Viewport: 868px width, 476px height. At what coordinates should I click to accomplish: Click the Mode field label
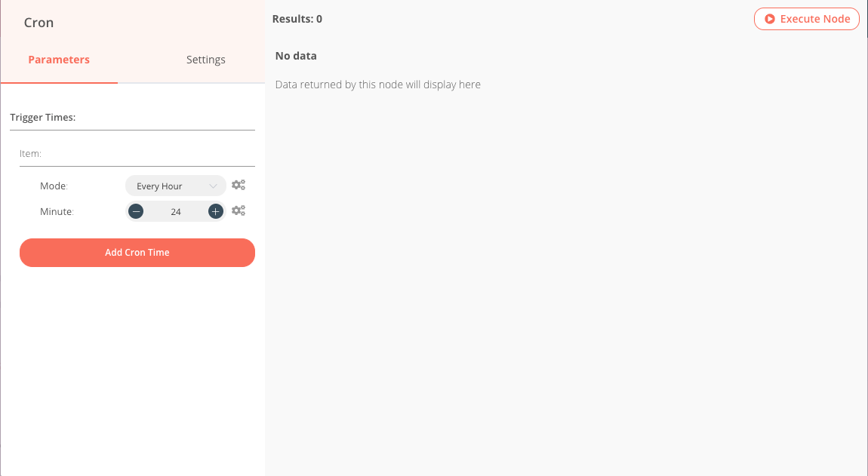[x=54, y=186]
